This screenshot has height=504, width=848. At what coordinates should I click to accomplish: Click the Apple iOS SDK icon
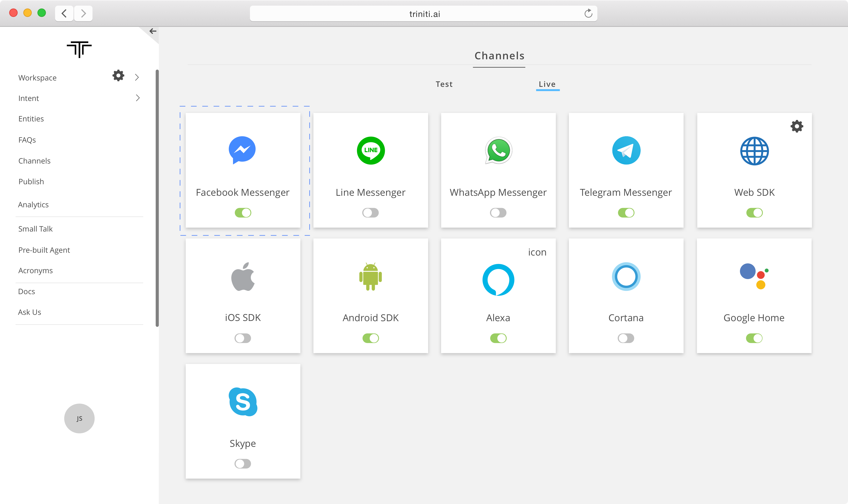click(243, 276)
